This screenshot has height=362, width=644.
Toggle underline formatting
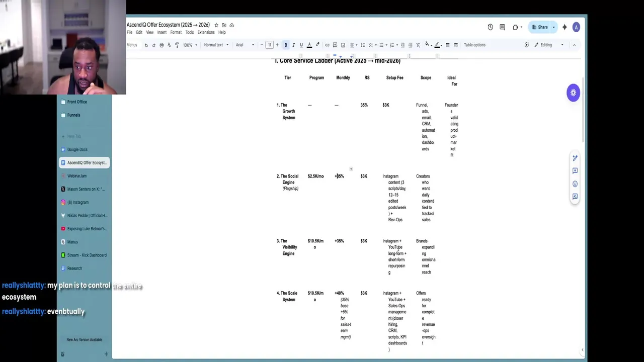click(301, 45)
